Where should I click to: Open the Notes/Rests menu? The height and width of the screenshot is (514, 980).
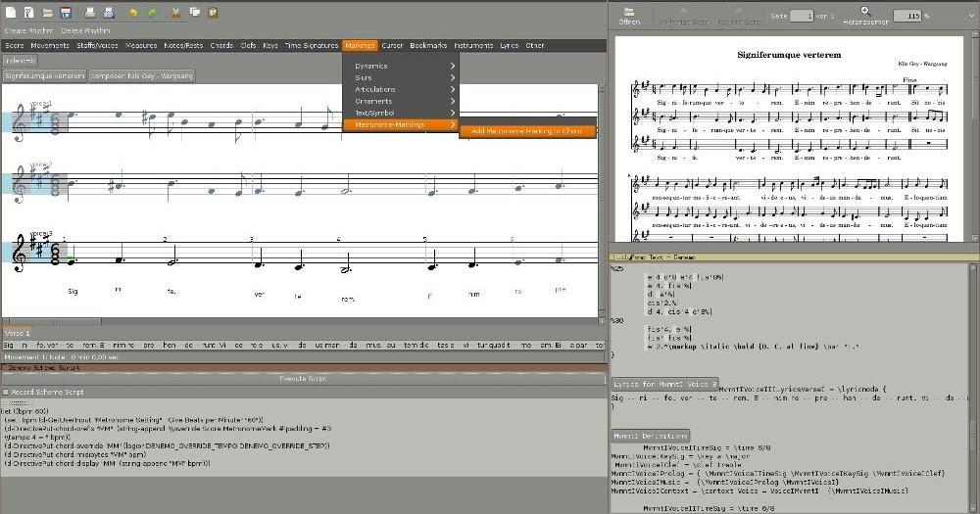[x=184, y=46]
